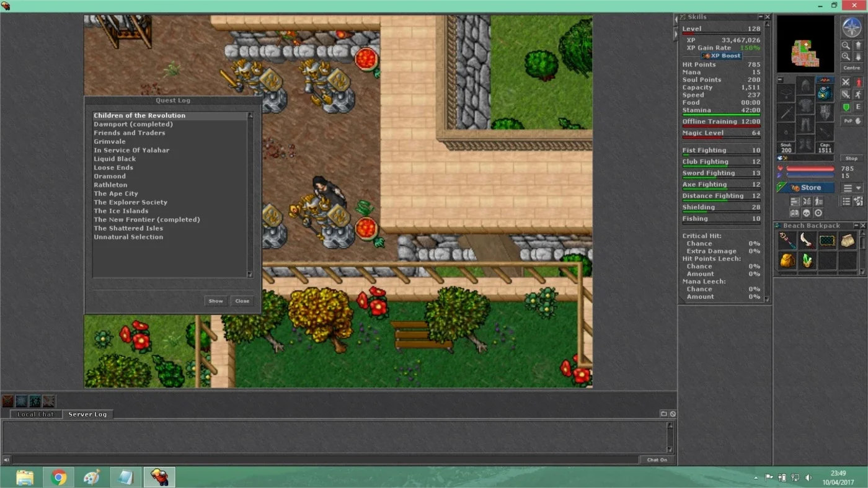This screenshot has width=868, height=488.
Task: Show the floor above on minimap
Action: click(858, 45)
